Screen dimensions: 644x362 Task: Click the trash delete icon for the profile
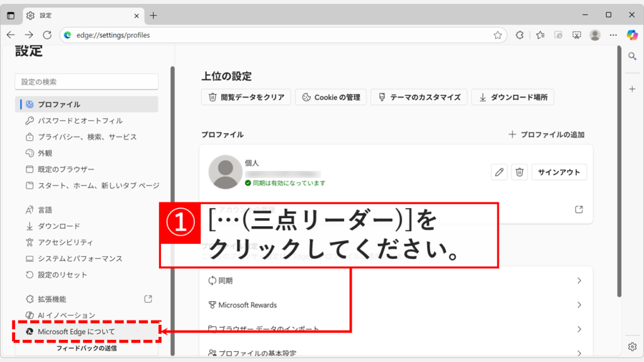(x=519, y=172)
